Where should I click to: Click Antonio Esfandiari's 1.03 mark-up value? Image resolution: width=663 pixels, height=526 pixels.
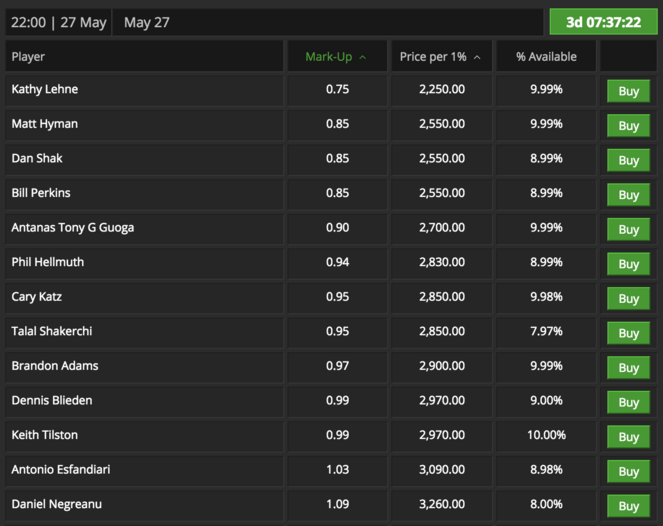point(337,469)
